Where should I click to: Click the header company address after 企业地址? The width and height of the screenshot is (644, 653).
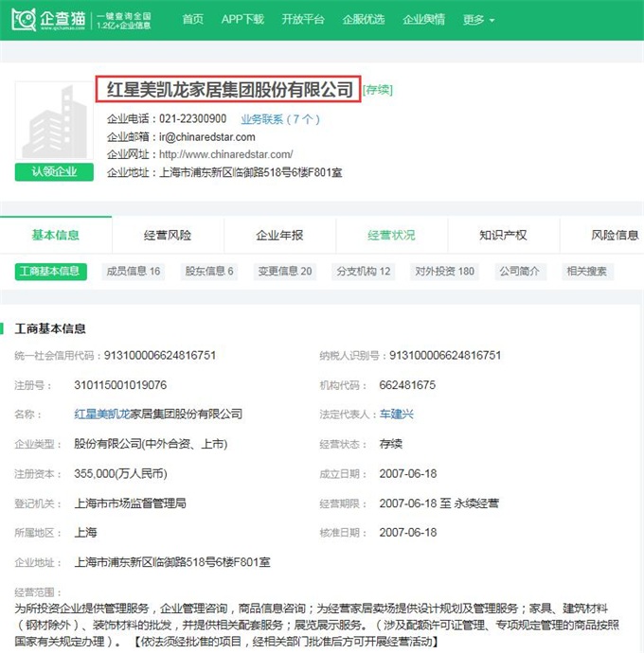[251, 172]
